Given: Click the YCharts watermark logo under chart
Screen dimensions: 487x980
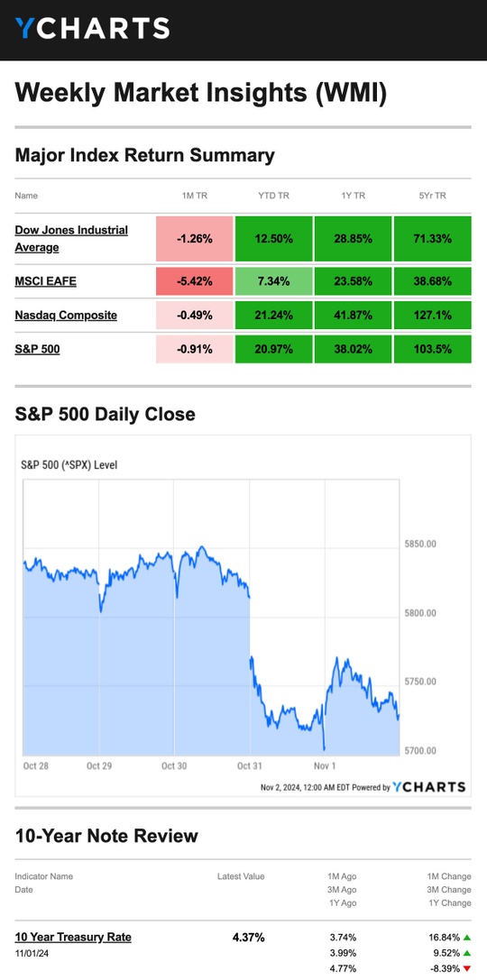Looking at the screenshot, I should coord(429,787).
